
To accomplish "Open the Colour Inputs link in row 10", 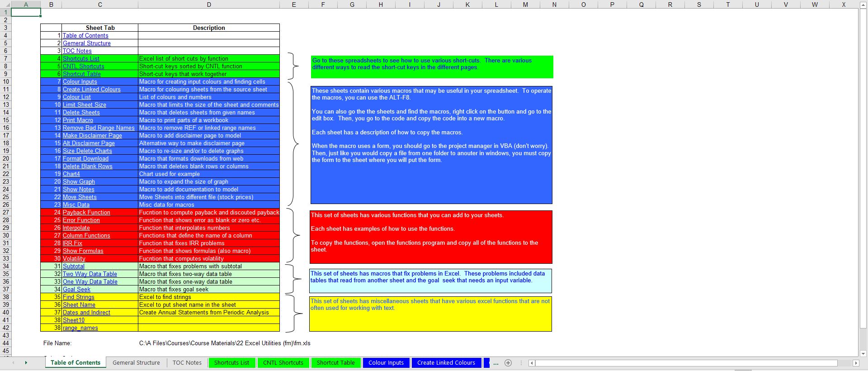I will 80,82.
